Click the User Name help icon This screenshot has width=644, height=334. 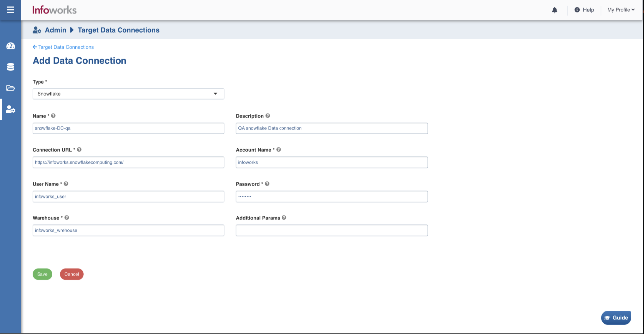[66, 184]
